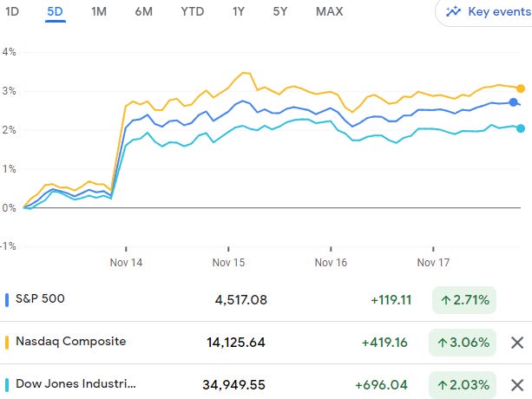Click the Nasdaq 3.06% change badge
The image size is (532, 399).
click(x=463, y=343)
